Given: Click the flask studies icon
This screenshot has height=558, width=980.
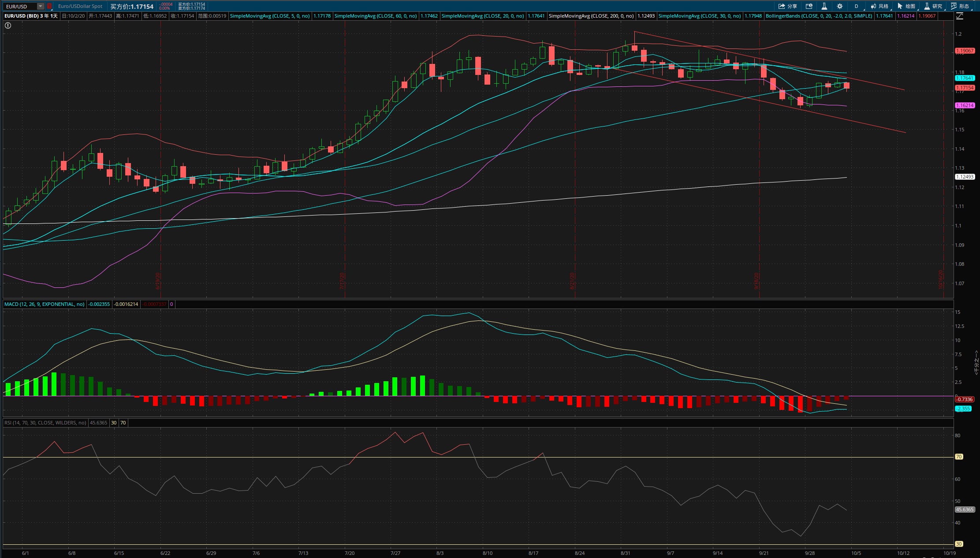Looking at the screenshot, I should point(824,6).
